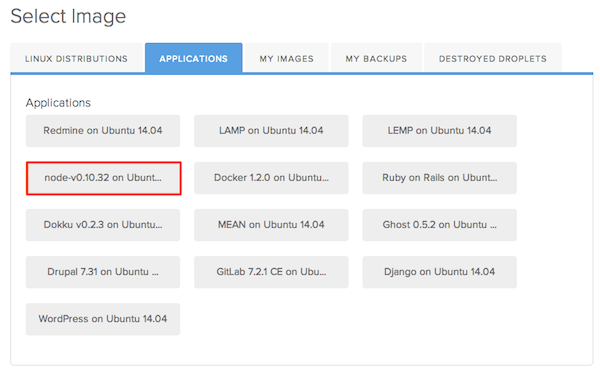The width and height of the screenshot is (600, 370).
Task: Select the Drupal 7.31 image
Action: 103,272
